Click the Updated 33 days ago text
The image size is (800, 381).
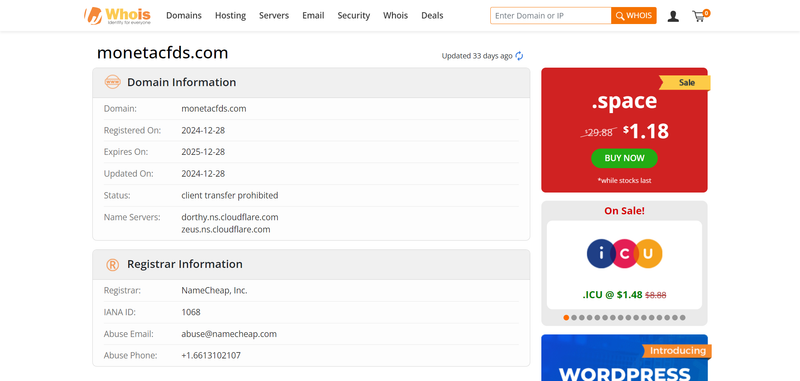pyautogui.click(x=477, y=56)
